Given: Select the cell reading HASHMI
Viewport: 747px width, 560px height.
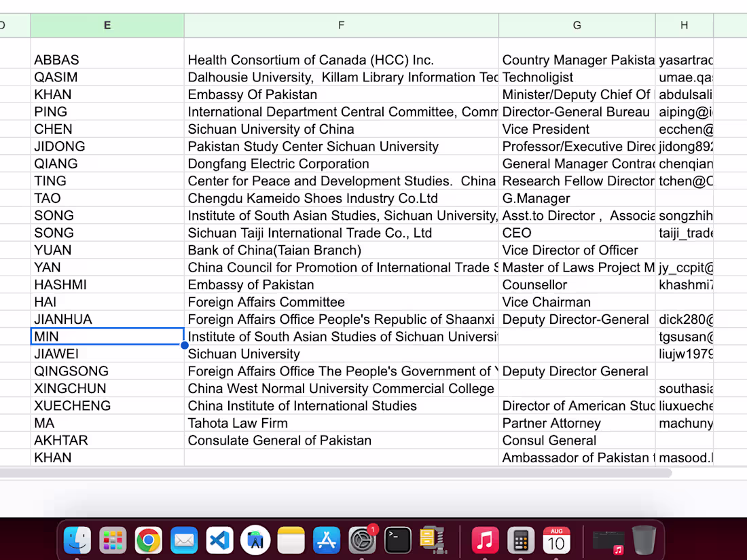Looking at the screenshot, I should (x=107, y=285).
